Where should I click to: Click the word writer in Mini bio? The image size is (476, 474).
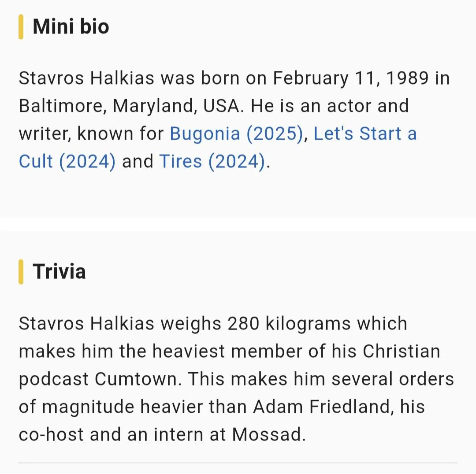coord(43,134)
